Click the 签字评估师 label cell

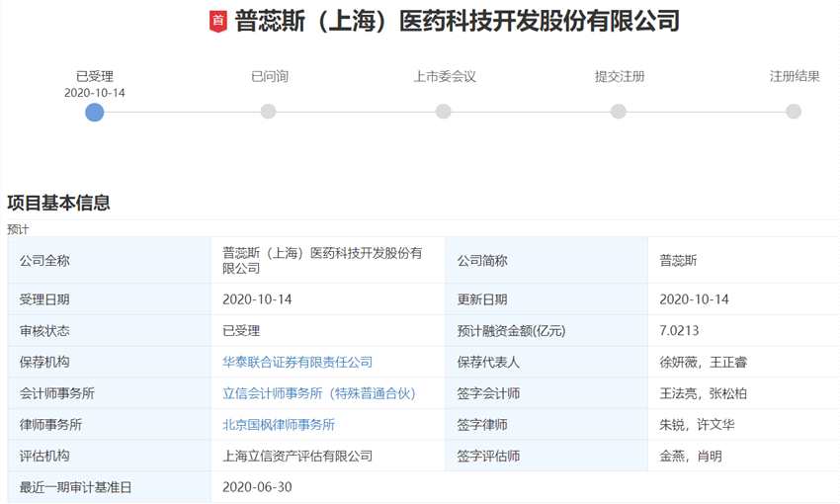tap(546, 456)
